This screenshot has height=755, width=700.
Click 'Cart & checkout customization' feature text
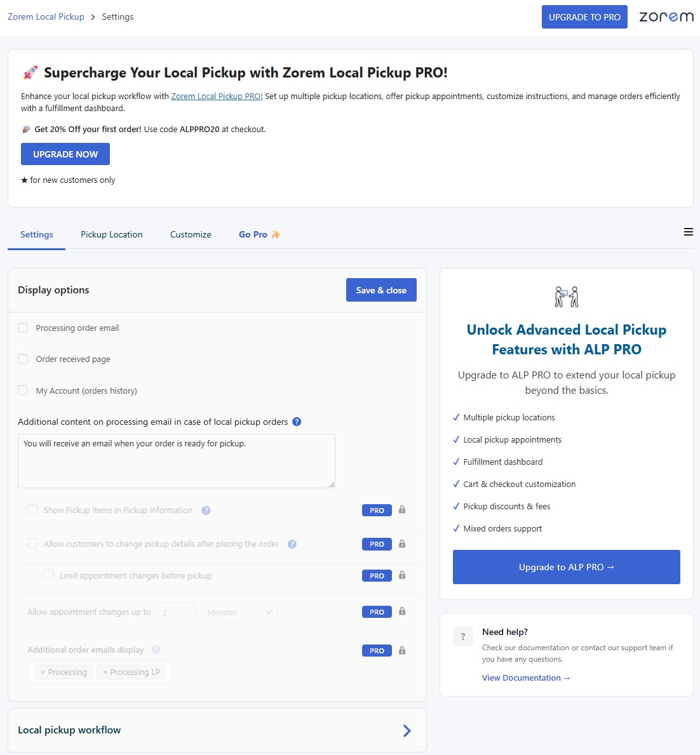(x=520, y=484)
